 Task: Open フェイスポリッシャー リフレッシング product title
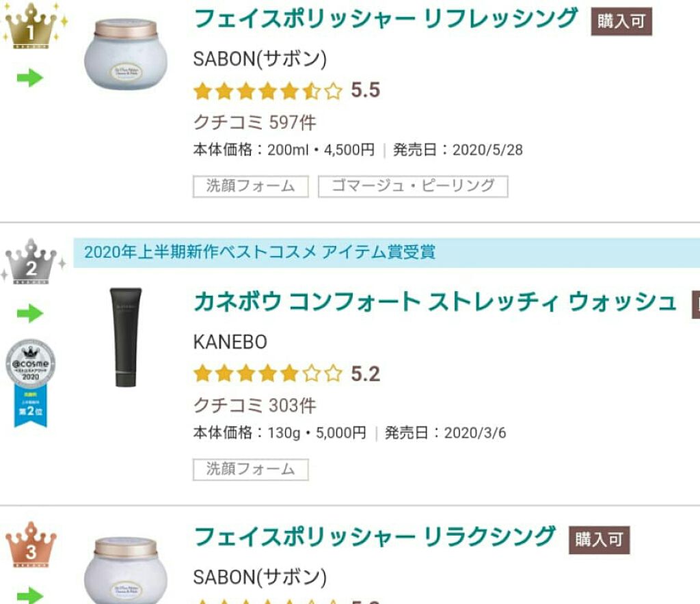pyautogui.click(x=386, y=19)
